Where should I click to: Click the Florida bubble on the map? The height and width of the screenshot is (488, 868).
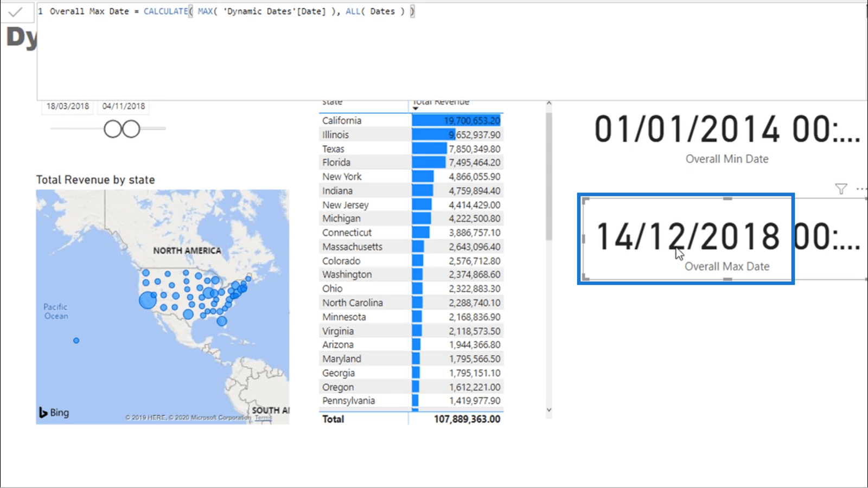(x=222, y=321)
